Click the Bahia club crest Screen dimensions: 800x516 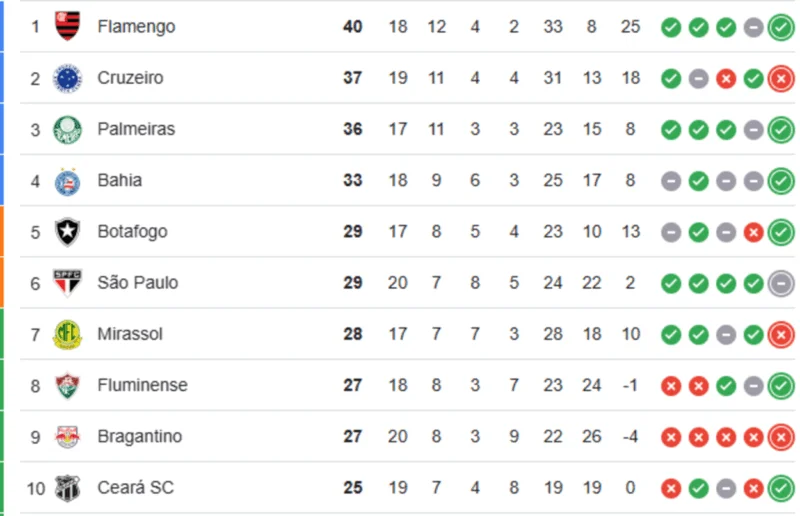click(67, 181)
